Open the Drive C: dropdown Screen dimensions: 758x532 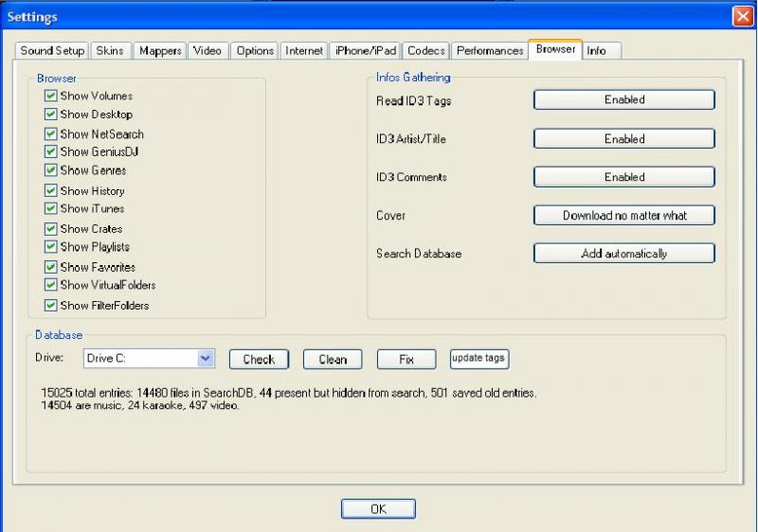point(205,359)
